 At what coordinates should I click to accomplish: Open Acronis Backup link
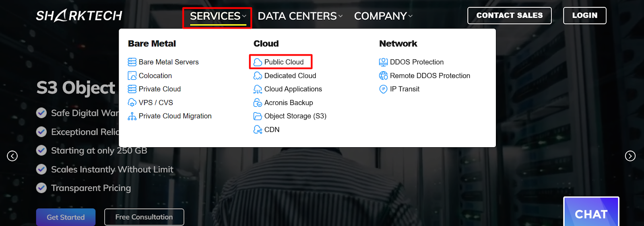289,103
